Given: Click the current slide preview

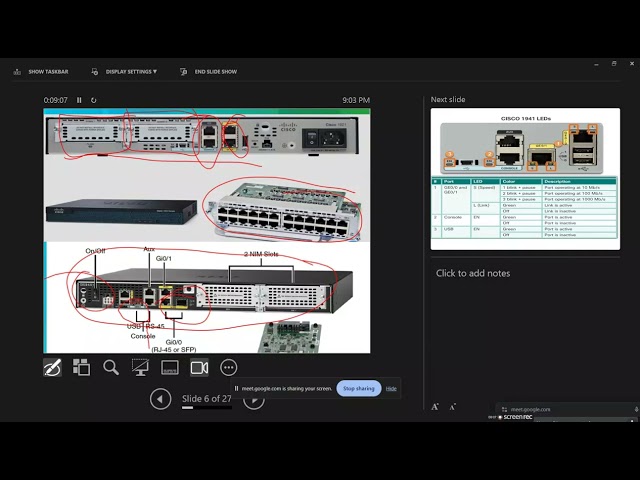Looking at the screenshot, I should coord(207,231).
